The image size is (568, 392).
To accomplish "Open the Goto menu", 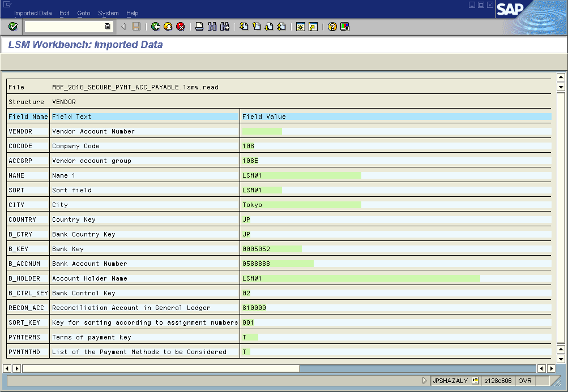I will [x=83, y=13].
